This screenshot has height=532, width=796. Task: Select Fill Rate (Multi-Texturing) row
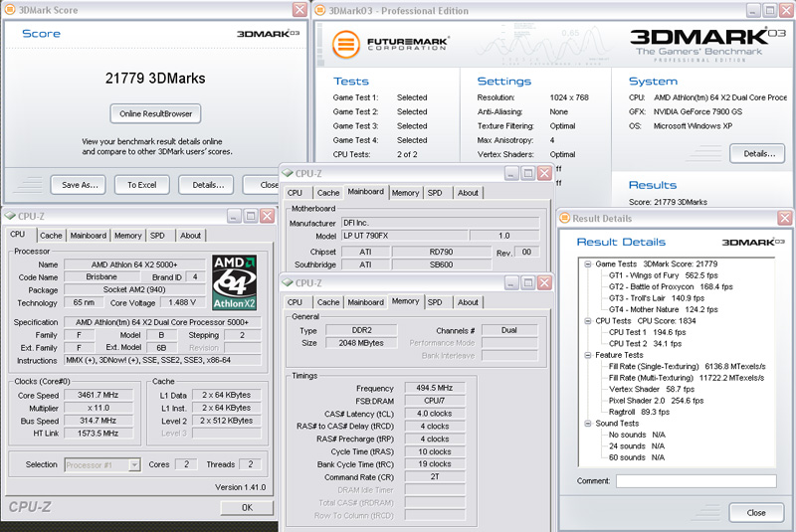tap(687, 378)
